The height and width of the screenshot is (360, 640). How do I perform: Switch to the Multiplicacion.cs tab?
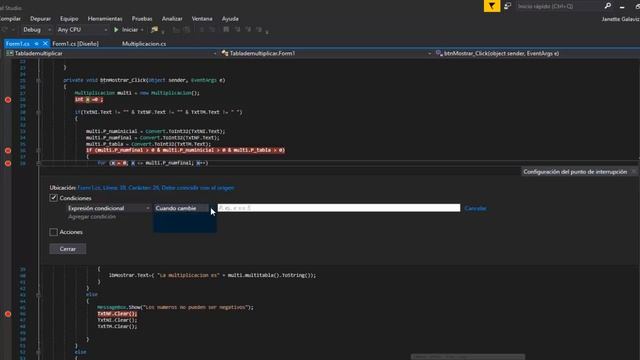tap(144, 44)
